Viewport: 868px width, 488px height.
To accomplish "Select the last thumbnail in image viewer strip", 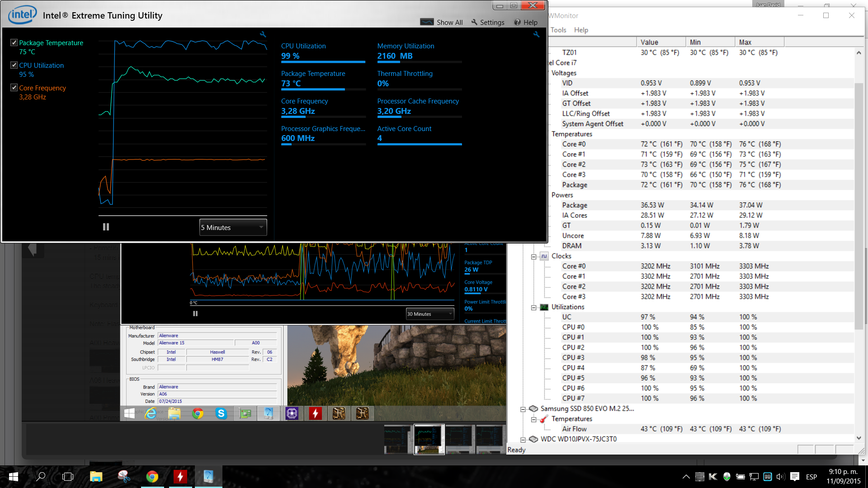I will [x=491, y=439].
